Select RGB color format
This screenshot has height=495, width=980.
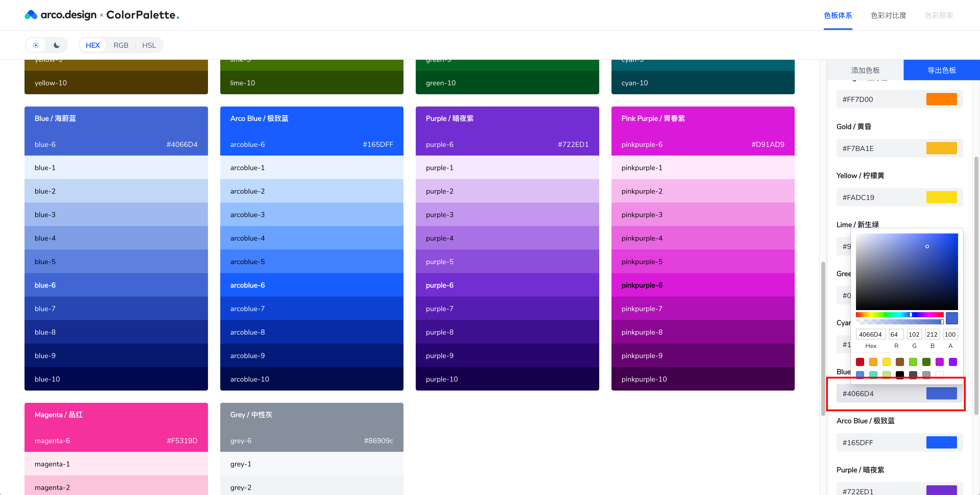(121, 45)
